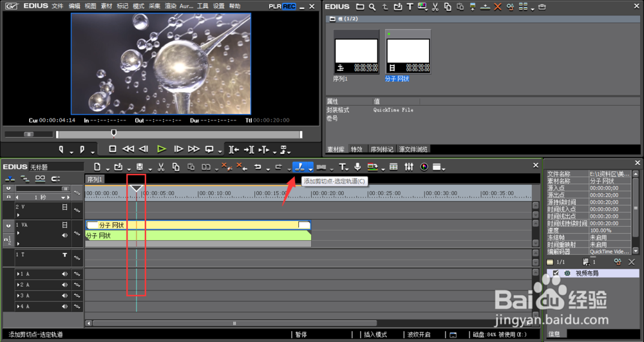Expand audio track 3 A
The width and height of the screenshot is (644, 342).
point(17,295)
